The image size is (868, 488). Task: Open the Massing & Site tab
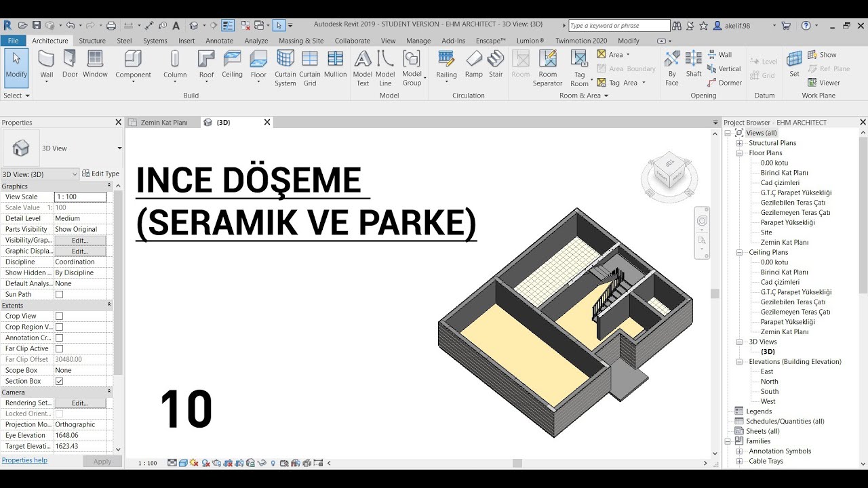(301, 41)
